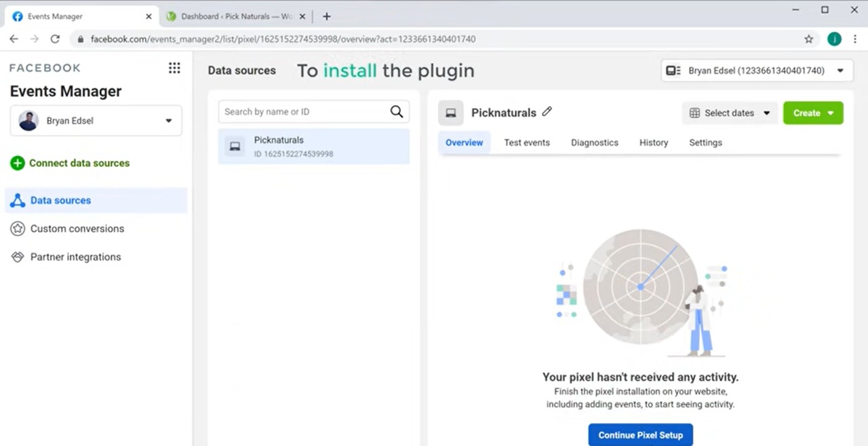Switch to Dashboard Pick Naturals browser tab
Image resolution: width=868 pixels, height=446 pixels.
[236, 16]
